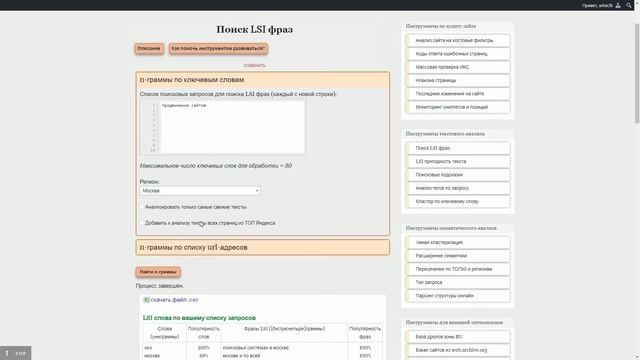Click the Как помочь инструментам развиваться button
Image resolution: width=640 pixels, height=360 pixels.
pyautogui.click(x=218, y=49)
